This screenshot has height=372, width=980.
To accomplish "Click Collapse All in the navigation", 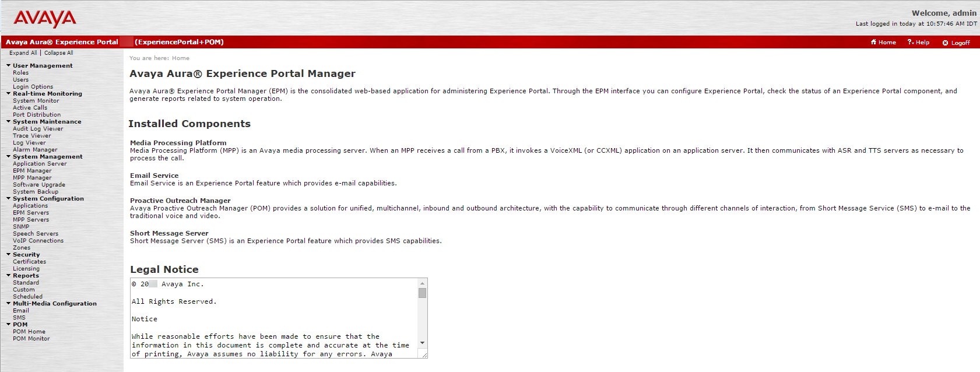I will tap(59, 53).
